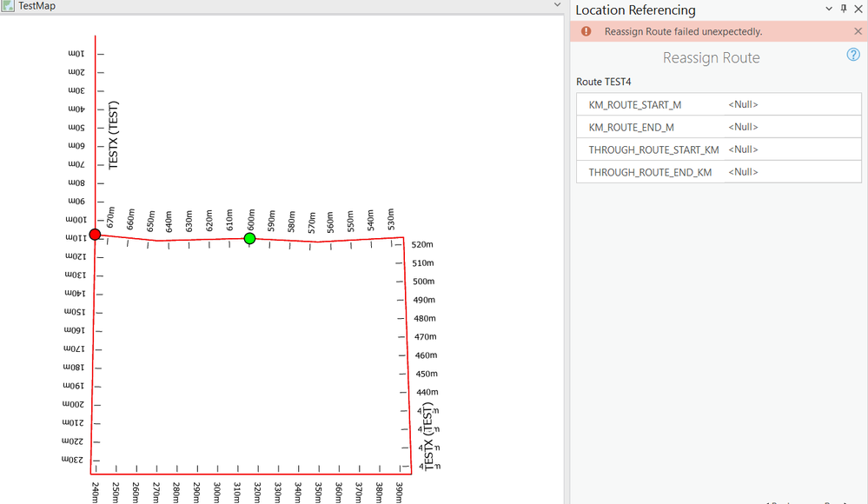Select the TestMap view tab
Viewport: 868px width, 504px height.
pos(36,5)
